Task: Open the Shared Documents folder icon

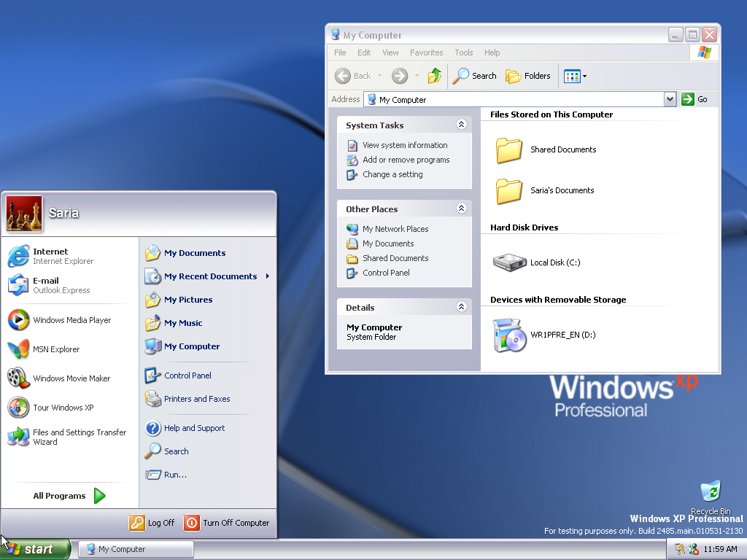Action: coord(509,149)
